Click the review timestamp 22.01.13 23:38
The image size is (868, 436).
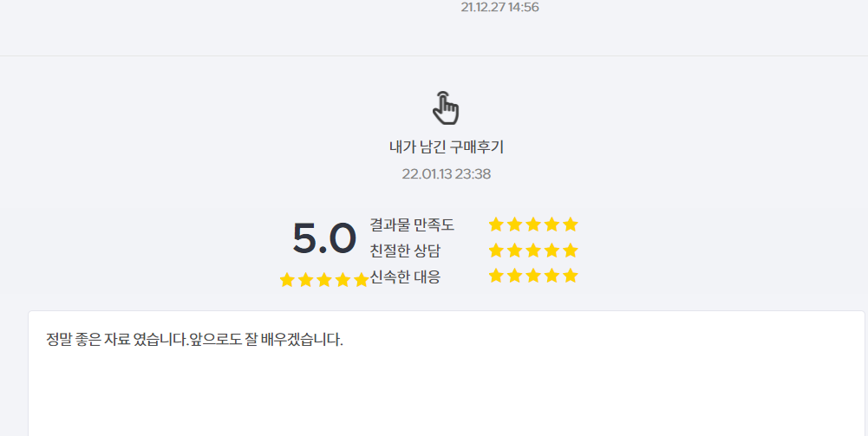(x=447, y=173)
